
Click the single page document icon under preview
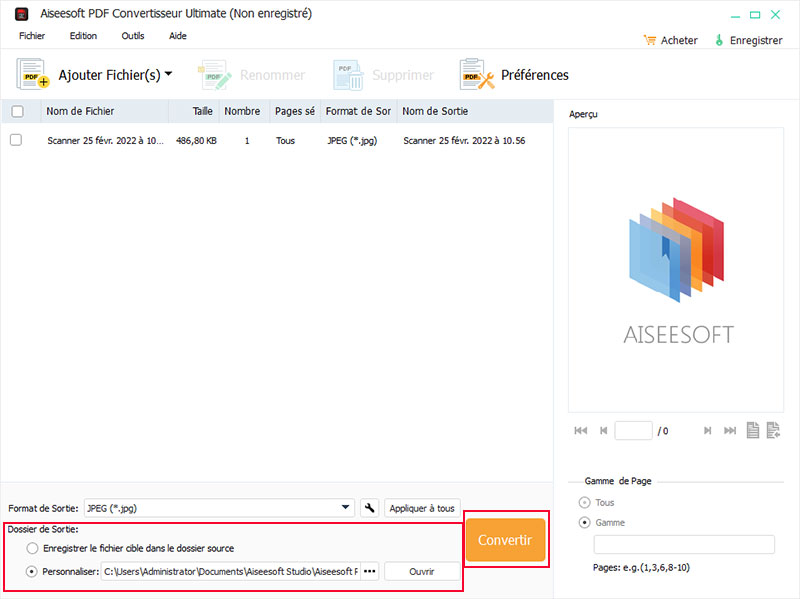pyautogui.click(x=753, y=430)
